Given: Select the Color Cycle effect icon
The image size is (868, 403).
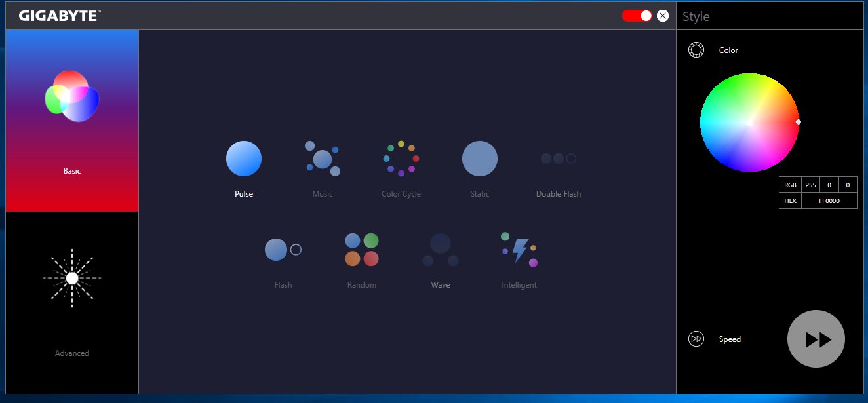Looking at the screenshot, I should coord(401,159).
